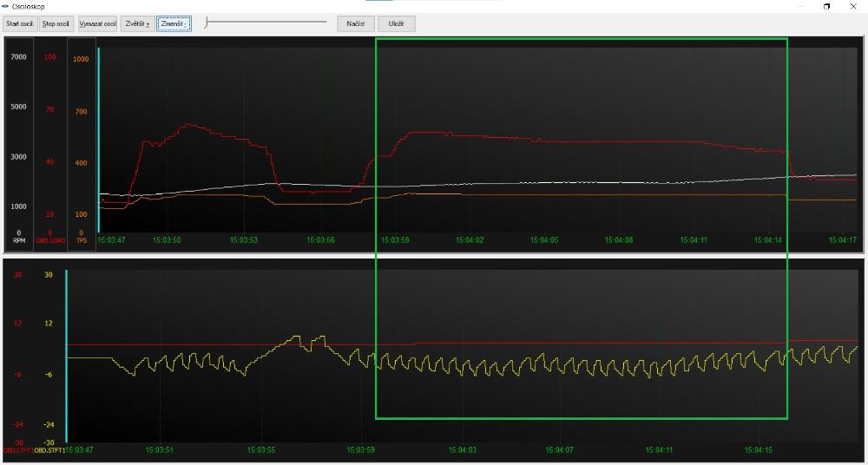The width and height of the screenshot is (868, 465).
Task: Click the toolbar slider thumb
Action: [206, 23]
